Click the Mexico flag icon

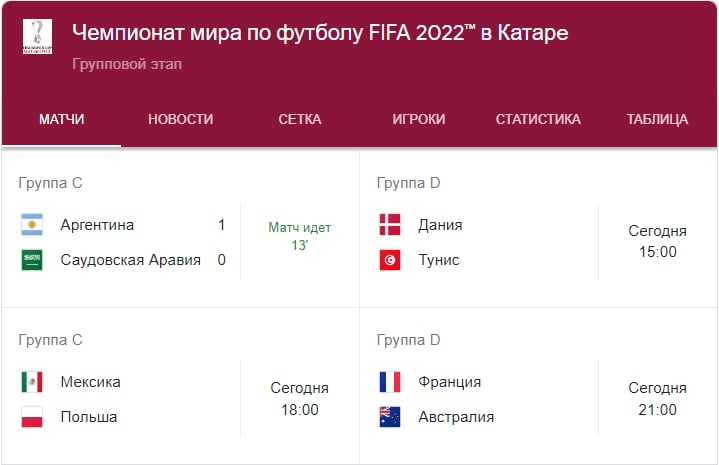pyautogui.click(x=32, y=382)
